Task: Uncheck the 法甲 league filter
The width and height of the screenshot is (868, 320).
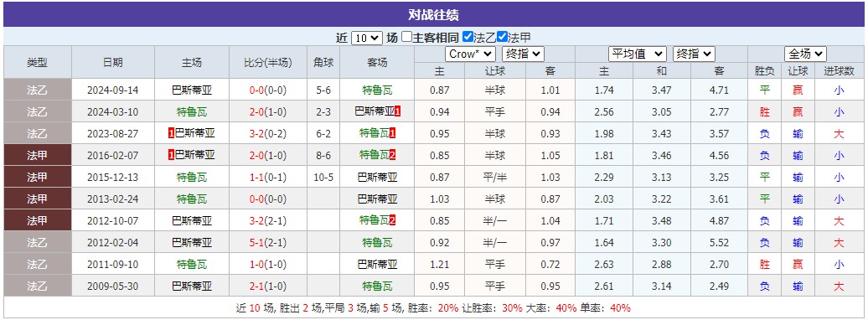Action: point(502,37)
